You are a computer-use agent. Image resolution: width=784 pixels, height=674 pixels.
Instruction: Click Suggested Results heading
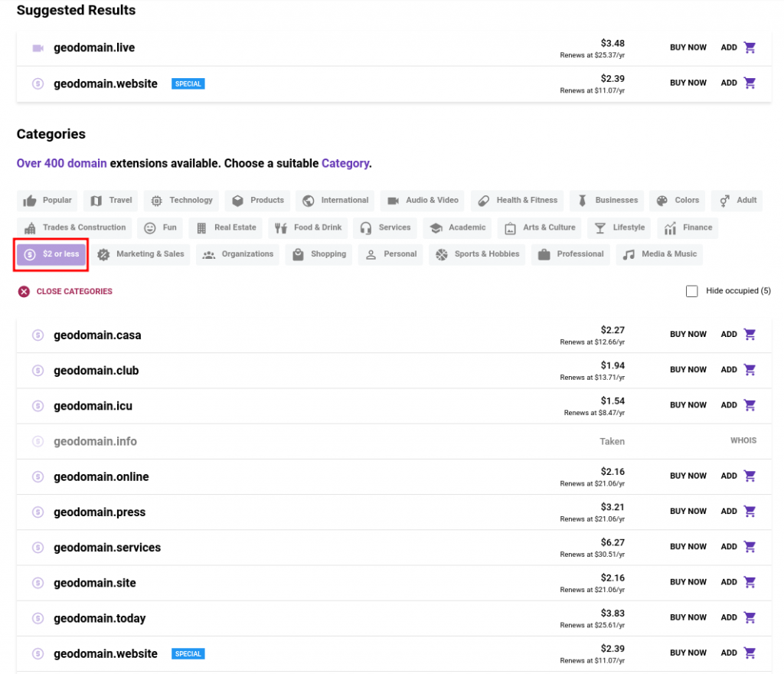[76, 10]
